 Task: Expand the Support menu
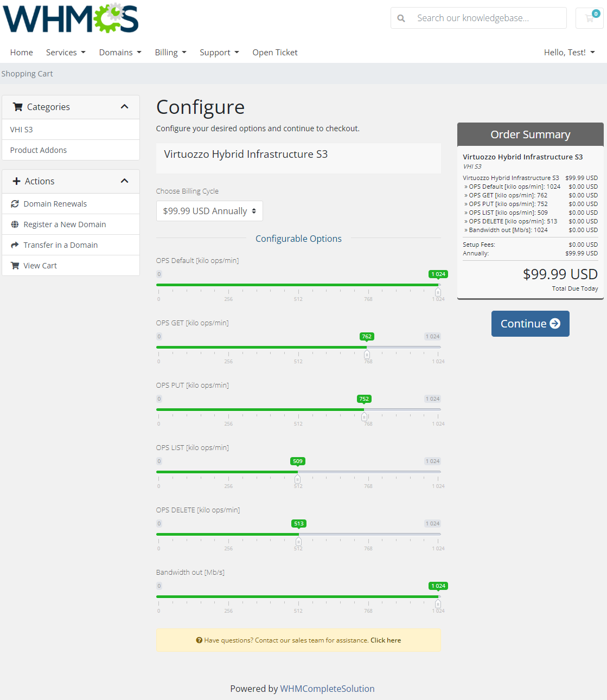click(219, 53)
